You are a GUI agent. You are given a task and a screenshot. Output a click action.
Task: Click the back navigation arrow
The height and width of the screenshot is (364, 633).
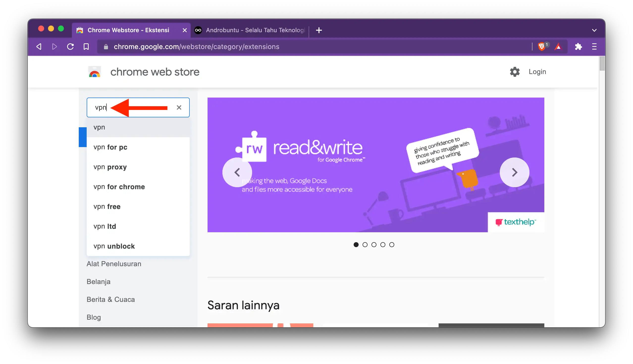39,47
